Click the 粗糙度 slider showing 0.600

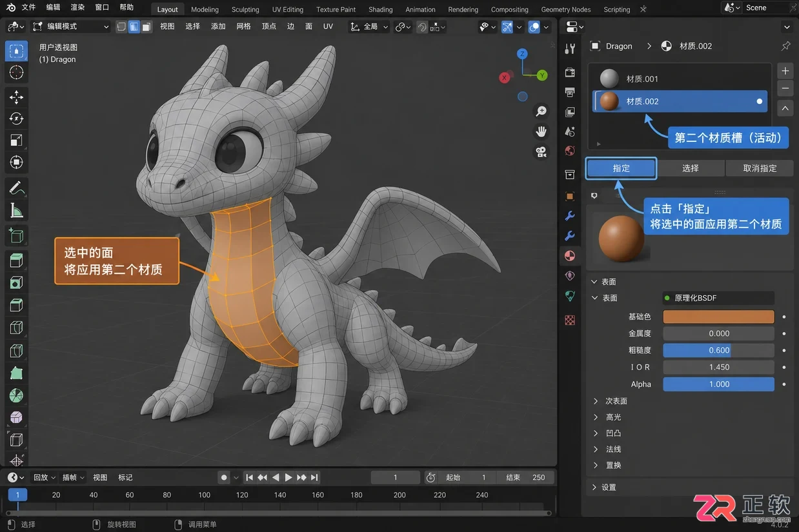click(718, 350)
